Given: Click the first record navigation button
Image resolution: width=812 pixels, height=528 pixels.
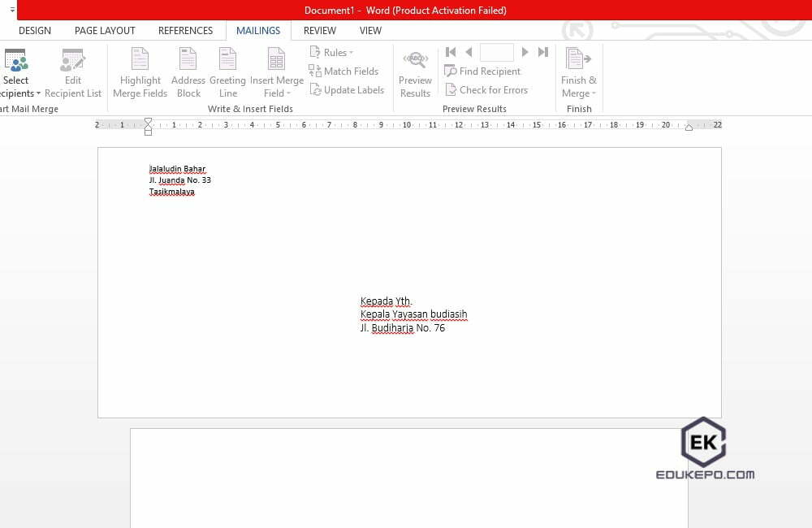Looking at the screenshot, I should point(451,51).
